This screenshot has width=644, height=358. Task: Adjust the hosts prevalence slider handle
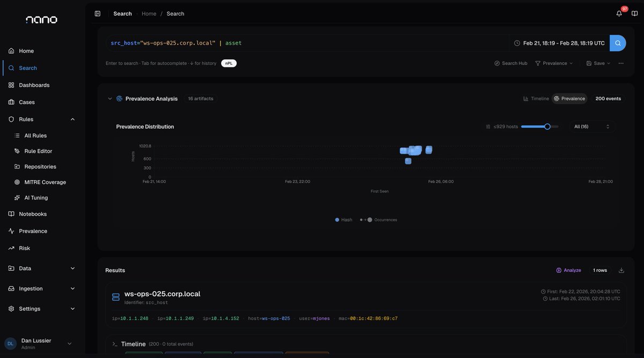point(547,126)
